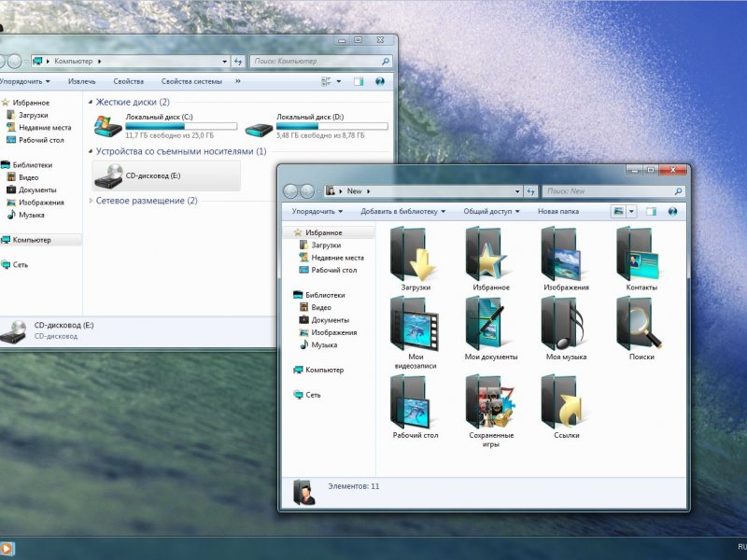Open Упорядочить menu in Компьютер window
This screenshot has width=747, height=560.
(x=24, y=81)
